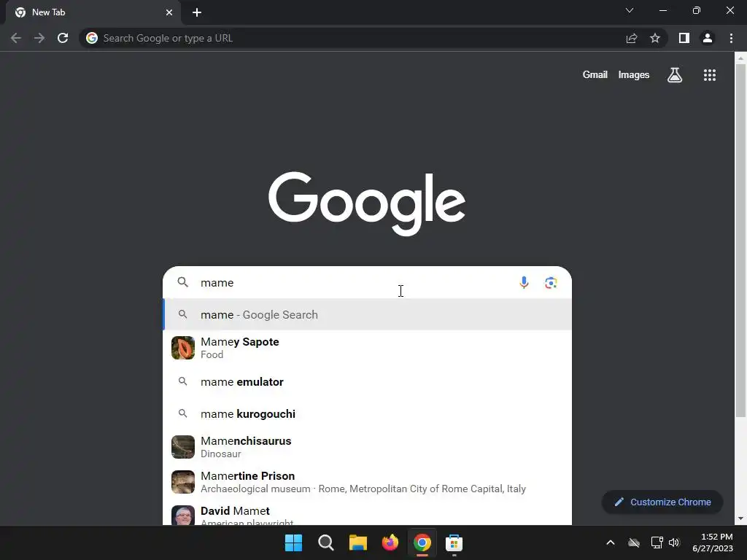747x560 pixels.
Task: Click the scrollbar up arrow
Action: coord(740,58)
